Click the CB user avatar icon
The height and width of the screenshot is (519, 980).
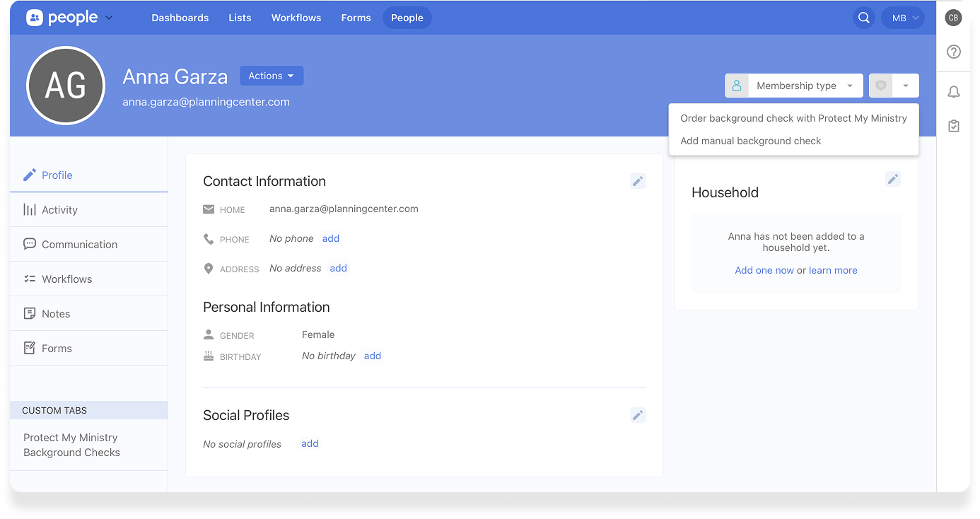[954, 18]
